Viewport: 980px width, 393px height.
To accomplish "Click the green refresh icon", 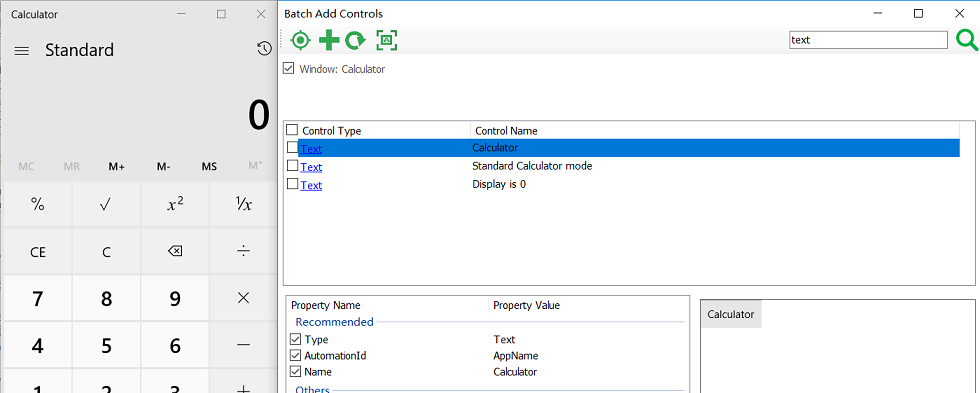I will tap(356, 41).
